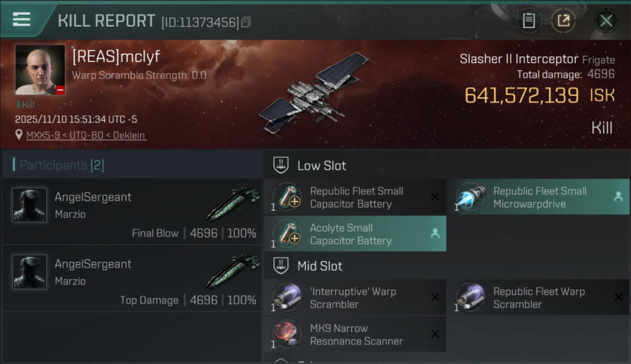Open the clipboard copy report icon
631x364 pixels.
pos(529,21)
